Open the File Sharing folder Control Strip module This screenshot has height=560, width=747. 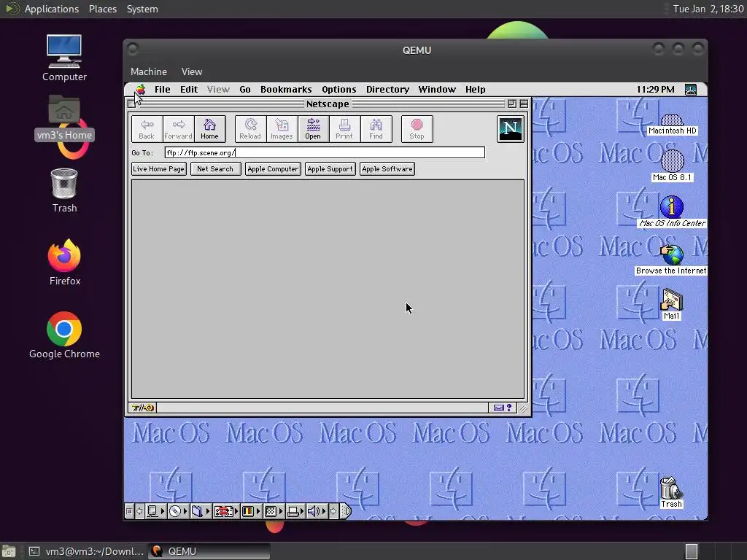pos(201,511)
